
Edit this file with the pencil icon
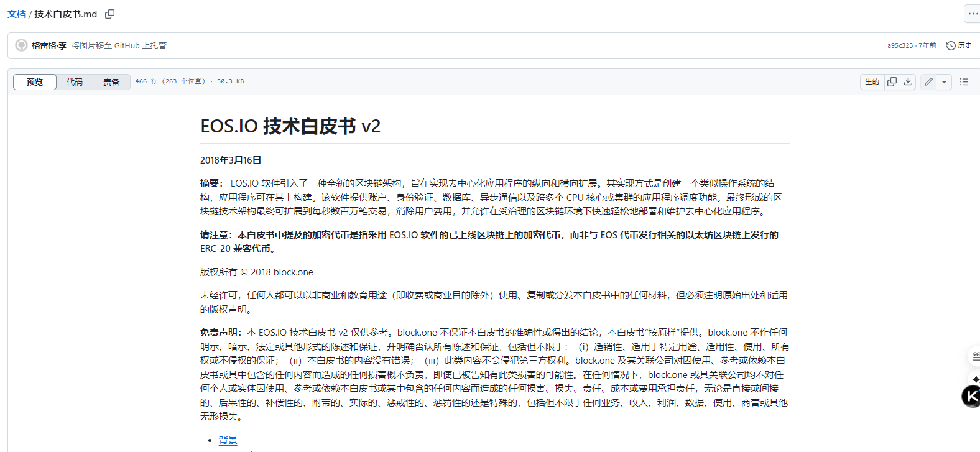click(x=928, y=81)
